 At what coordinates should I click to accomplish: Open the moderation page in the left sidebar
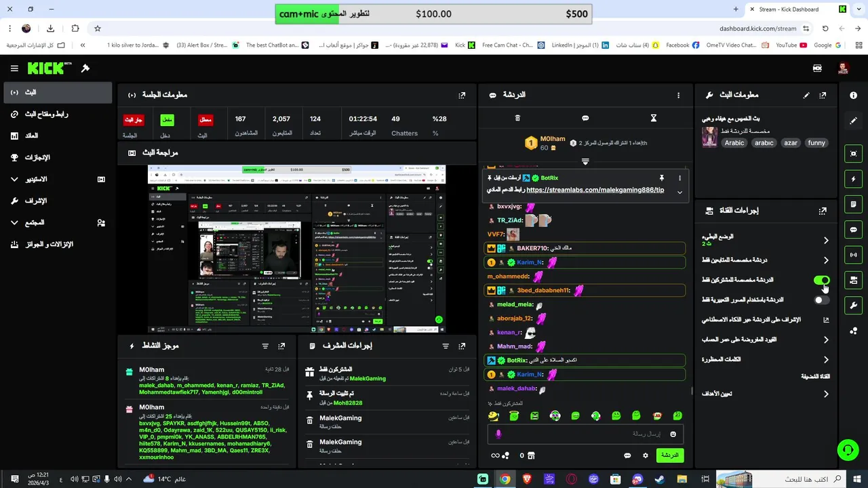point(58,201)
